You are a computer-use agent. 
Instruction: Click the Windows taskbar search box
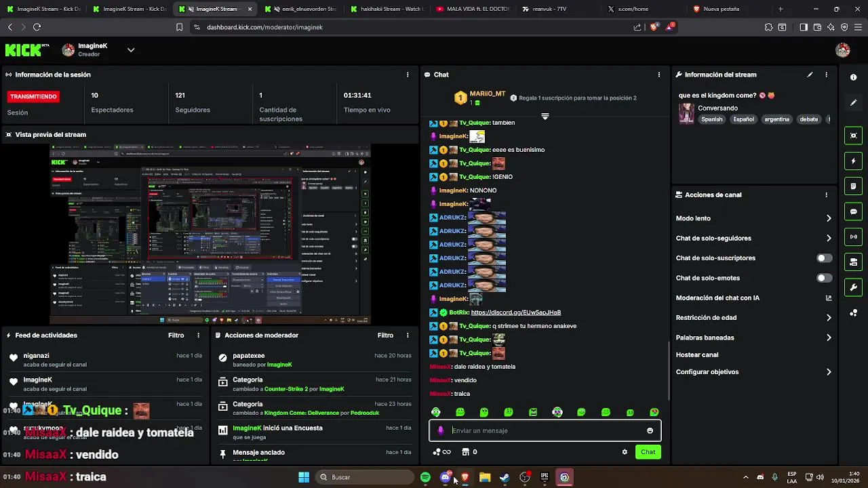pos(366,477)
